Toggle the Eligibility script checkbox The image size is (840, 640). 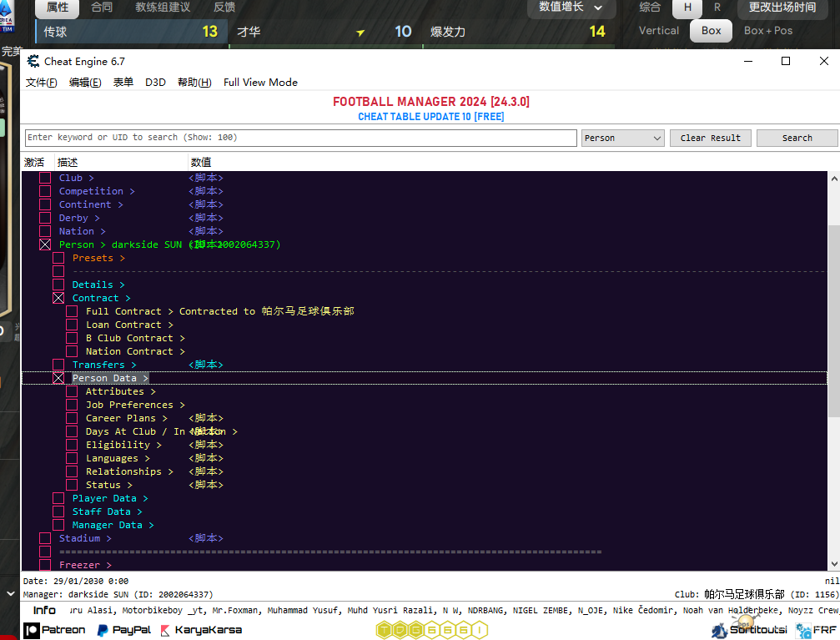72,445
